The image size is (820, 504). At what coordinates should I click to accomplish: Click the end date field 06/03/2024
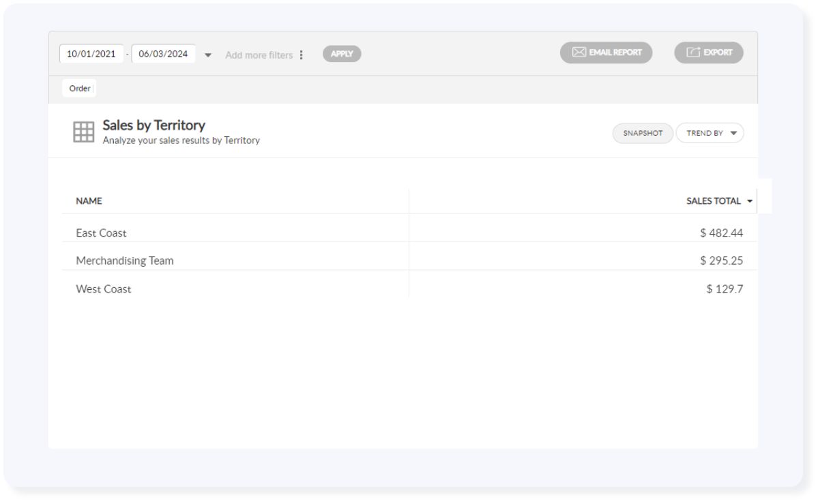163,54
